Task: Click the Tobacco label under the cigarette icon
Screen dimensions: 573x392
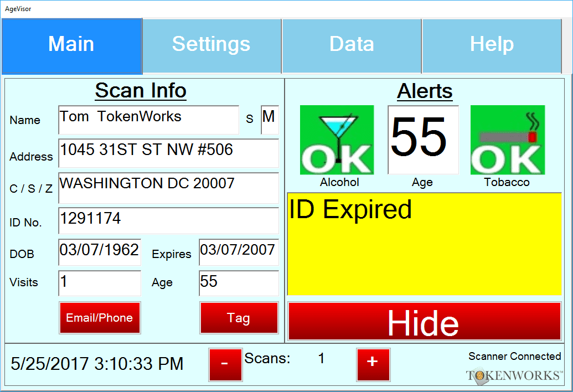Action: pyautogui.click(x=507, y=182)
